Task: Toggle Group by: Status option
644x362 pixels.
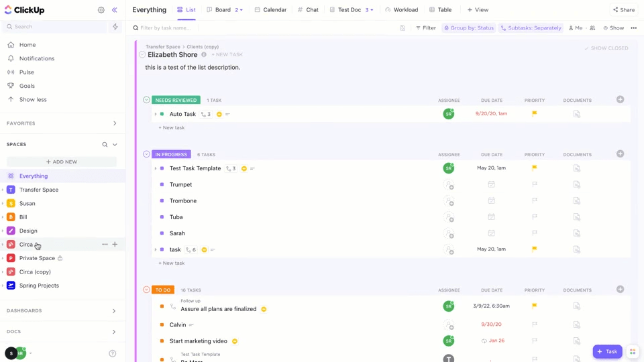Action: pyautogui.click(x=469, y=28)
